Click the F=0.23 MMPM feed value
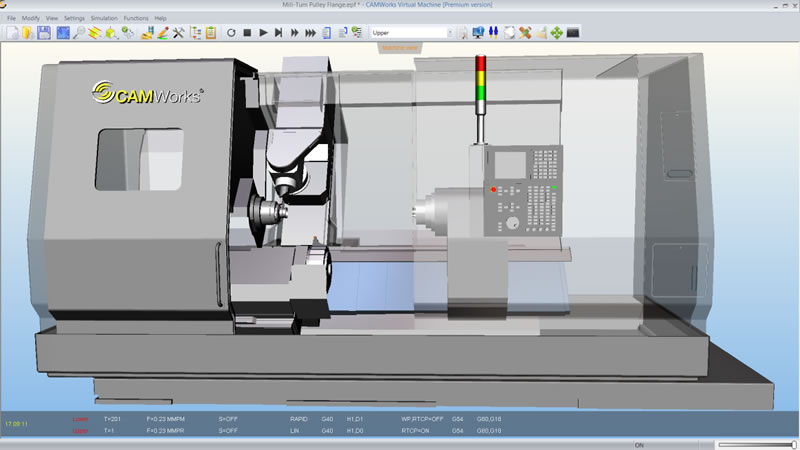 click(165, 419)
